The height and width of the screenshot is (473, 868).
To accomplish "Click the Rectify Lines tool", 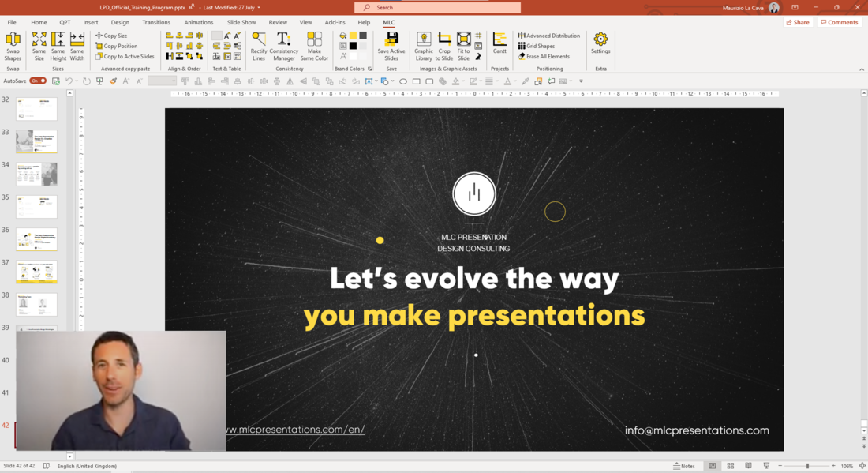I will point(259,47).
